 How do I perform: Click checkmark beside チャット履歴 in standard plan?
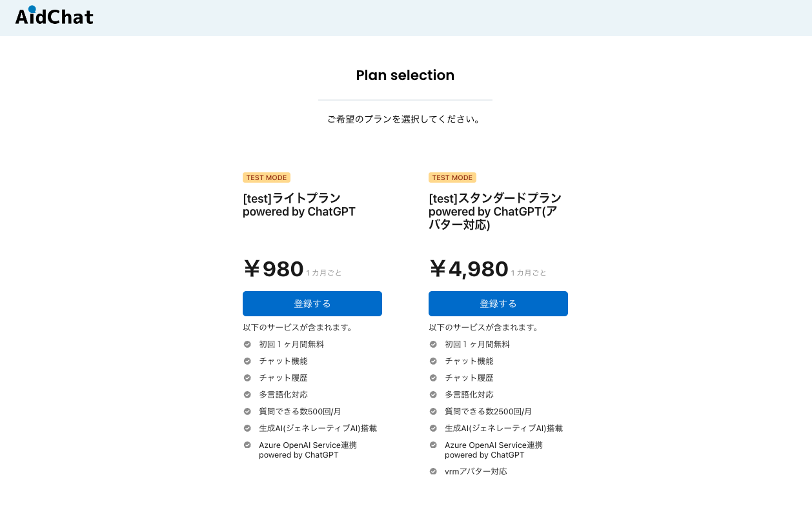(433, 378)
